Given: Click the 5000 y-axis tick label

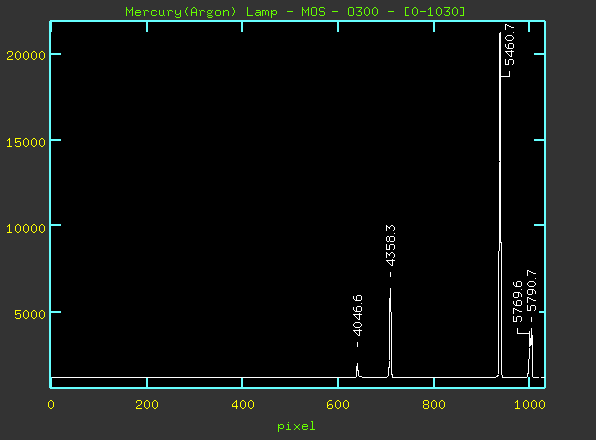Looking at the screenshot, I should (30, 315).
